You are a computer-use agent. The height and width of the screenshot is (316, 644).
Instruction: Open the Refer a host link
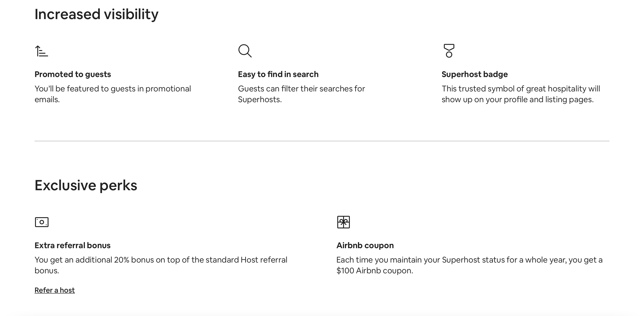55,290
